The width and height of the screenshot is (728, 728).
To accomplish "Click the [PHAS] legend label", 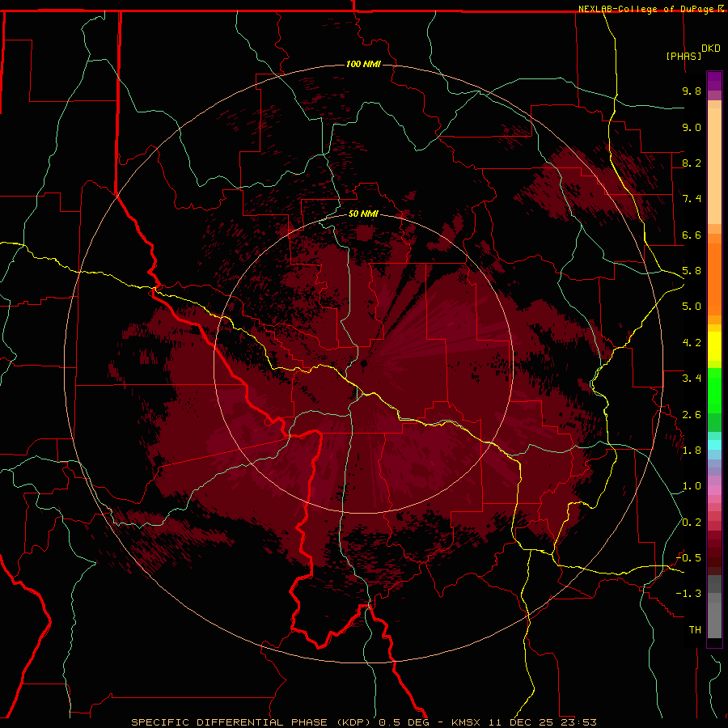I will [x=684, y=56].
